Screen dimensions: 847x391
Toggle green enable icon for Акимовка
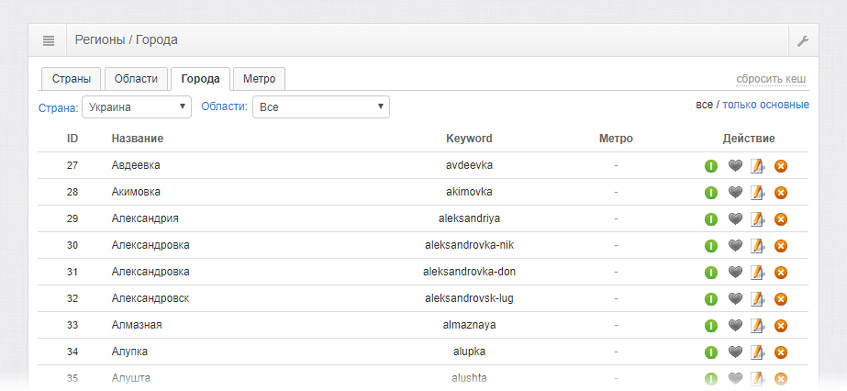(711, 193)
